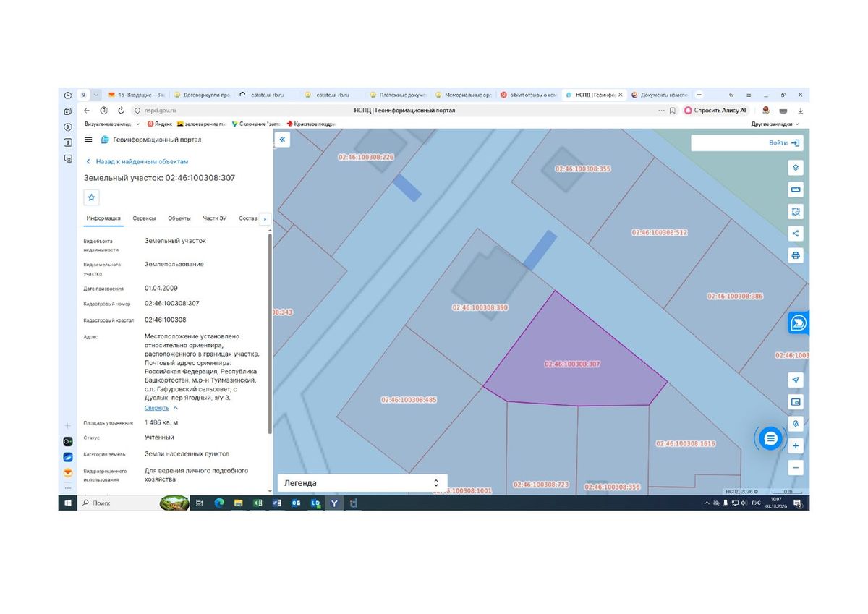Switch to the Объекты tab

point(179,218)
